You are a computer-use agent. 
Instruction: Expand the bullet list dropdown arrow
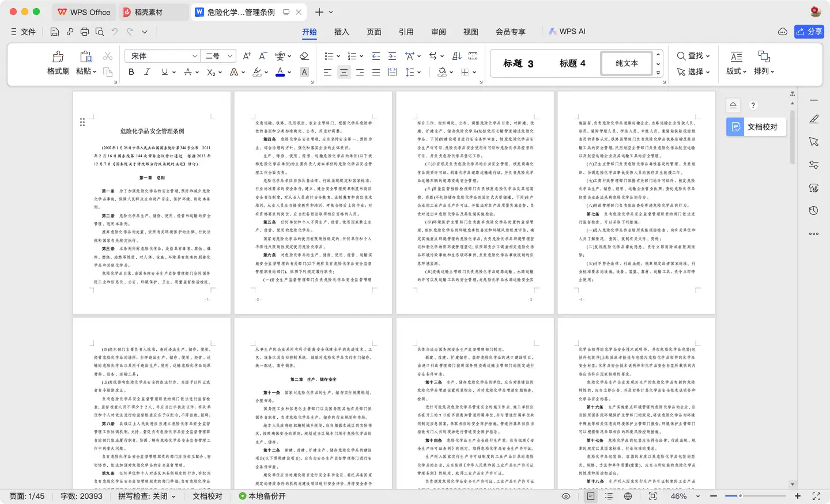pos(338,56)
